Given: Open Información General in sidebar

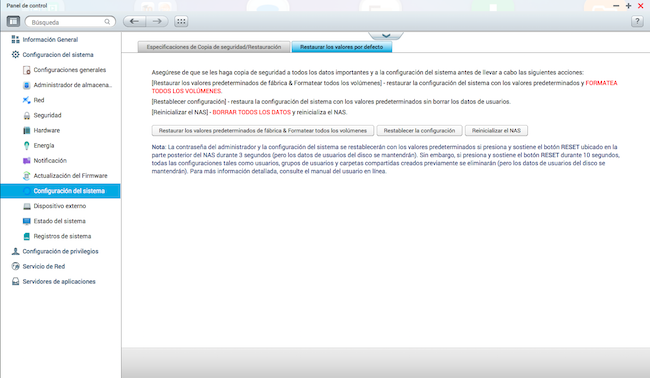Looking at the screenshot, I should (x=50, y=39).
